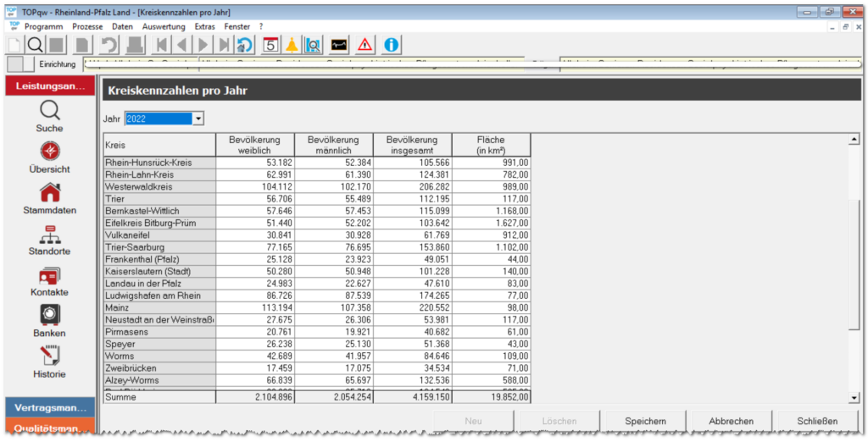Select the Mainz row in table
Image resolution: width=868 pixels, height=442 pixels.
(159, 307)
